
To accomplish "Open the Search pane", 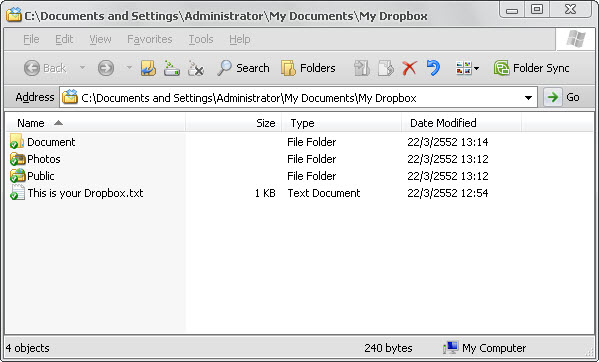I will [x=243, y=68].
